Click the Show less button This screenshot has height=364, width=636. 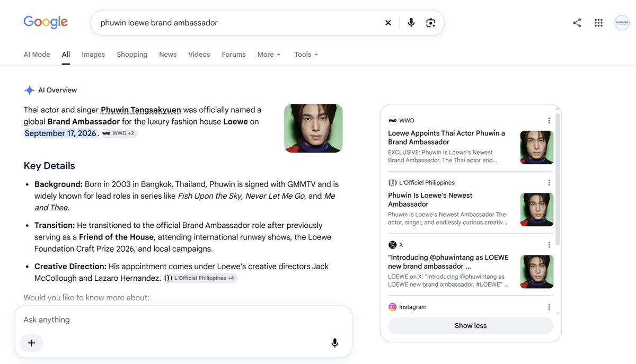(x=471, y=326)
